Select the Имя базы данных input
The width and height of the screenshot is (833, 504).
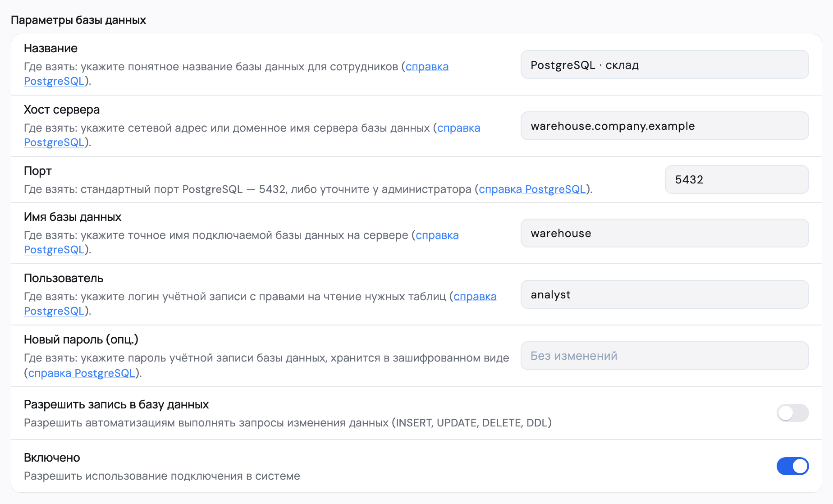click(x=664, y=233)
